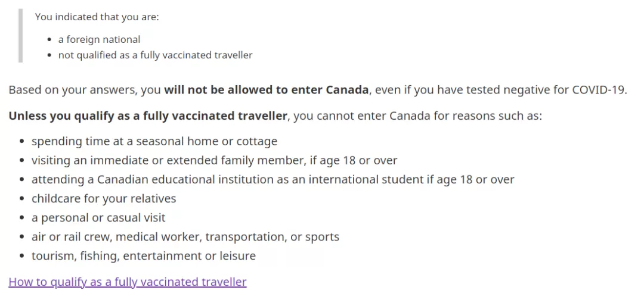Viewport: 644px width, 290px height.
Task: Select the 'not qualified as a fully vaccinated traveller' item
Action: [155, 55]
